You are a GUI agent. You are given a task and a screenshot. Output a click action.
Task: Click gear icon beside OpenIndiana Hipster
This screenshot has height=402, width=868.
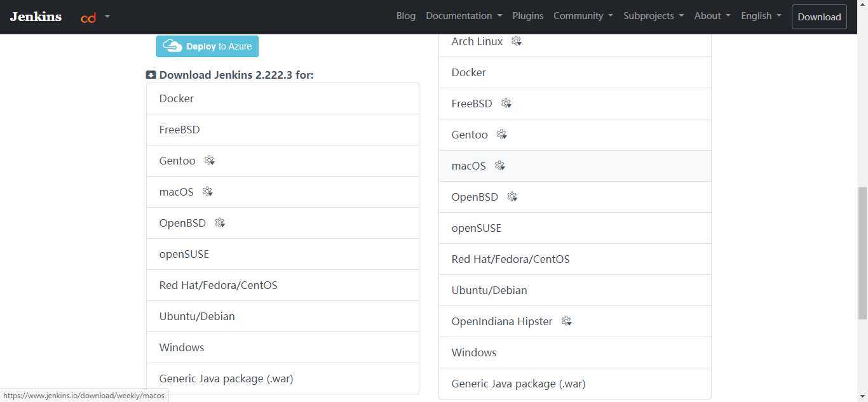567,321
